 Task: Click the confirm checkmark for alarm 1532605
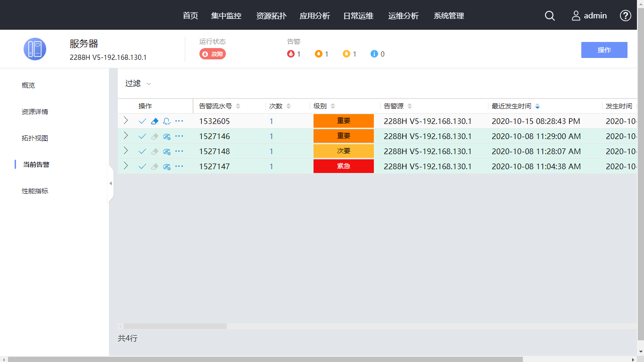click(142, 121)
